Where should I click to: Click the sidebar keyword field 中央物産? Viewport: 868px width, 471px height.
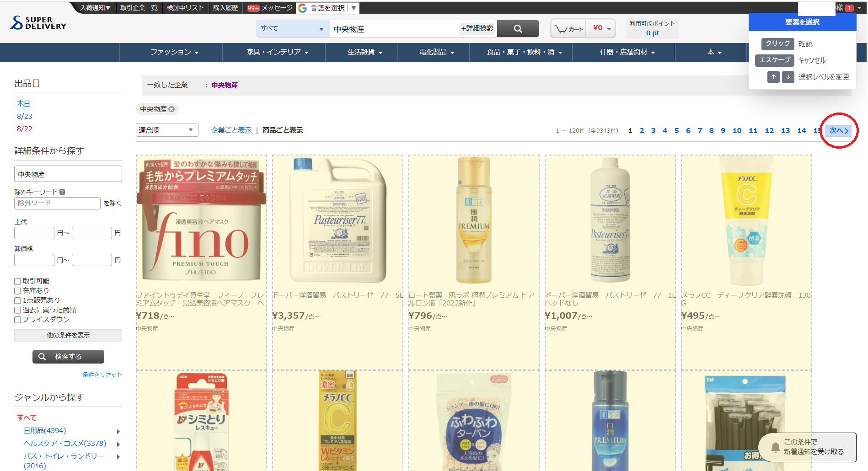coord(68,174)
